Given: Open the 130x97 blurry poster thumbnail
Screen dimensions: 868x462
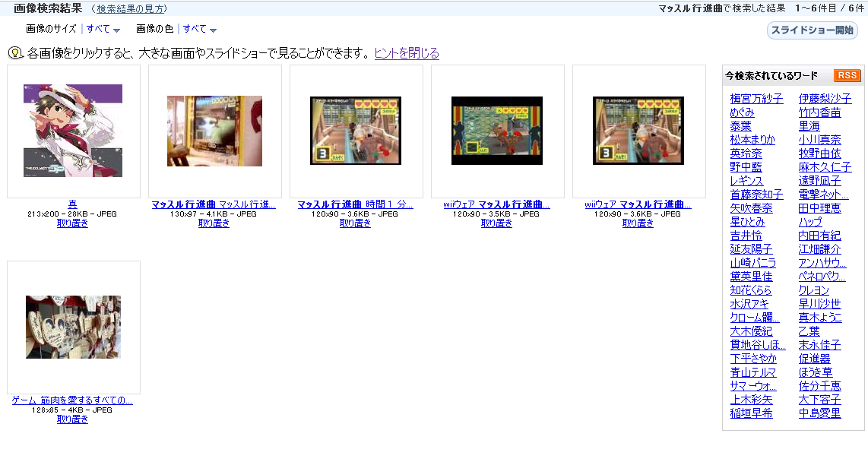Looking at the screenshot, I should pos(215,131).
